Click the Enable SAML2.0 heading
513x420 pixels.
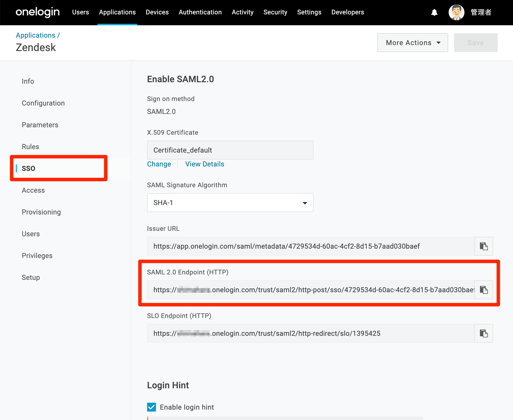click(180, 79)
